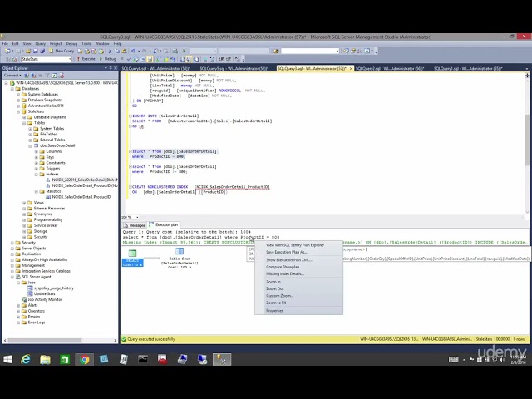Open the Query menu in the menu bar
The image size is (532, 399).
pos(40,44)
